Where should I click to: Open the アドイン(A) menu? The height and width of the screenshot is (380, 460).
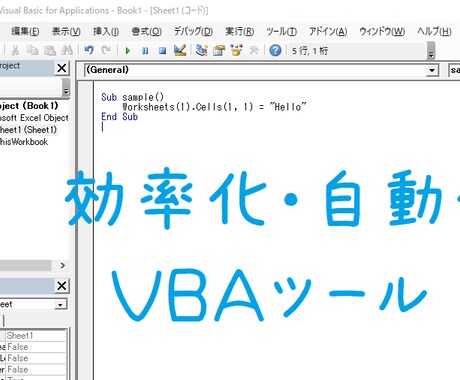[328, 32]
